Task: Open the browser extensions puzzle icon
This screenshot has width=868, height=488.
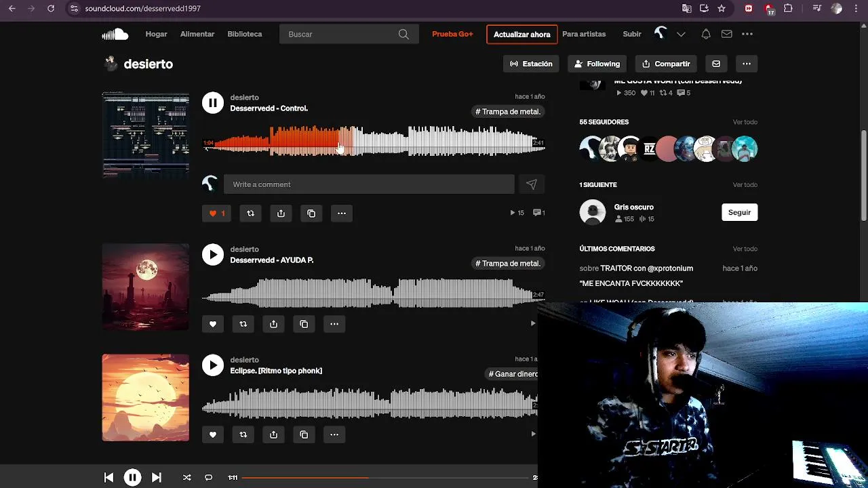Action: pyautogui.click(x=788, y=9)
